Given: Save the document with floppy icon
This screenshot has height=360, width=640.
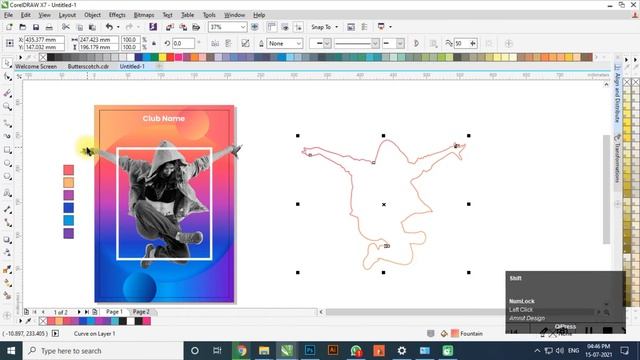Looking at the screenshot, I should point(36,27).
